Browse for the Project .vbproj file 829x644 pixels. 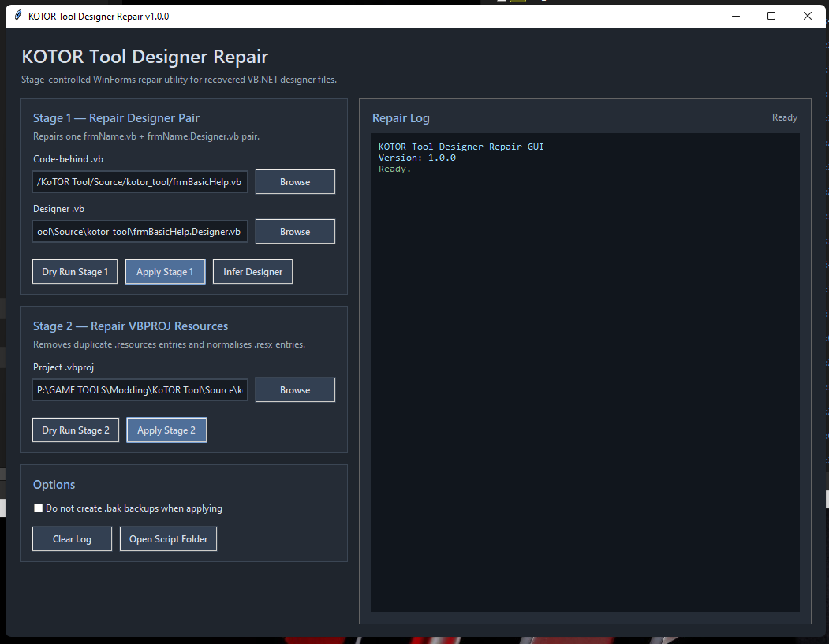pyautogui.click(x=295, y=390)
